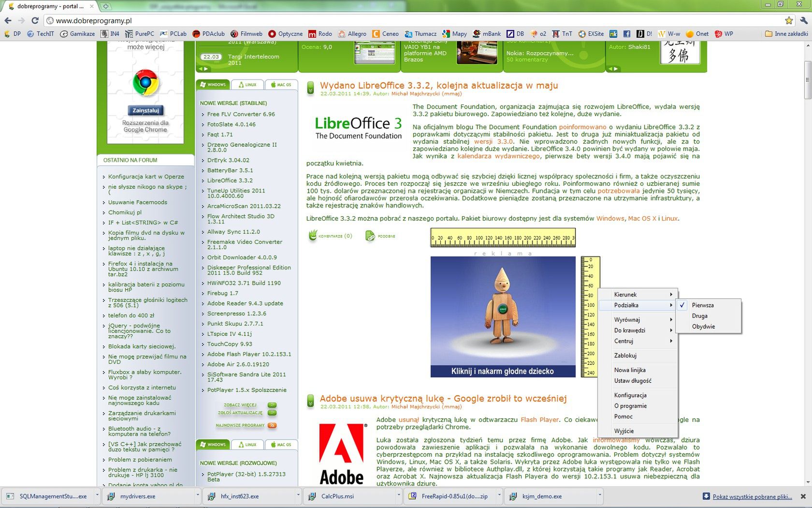Select the Obydwie scale option
812x508 pixels.
(x=709, y=327)
